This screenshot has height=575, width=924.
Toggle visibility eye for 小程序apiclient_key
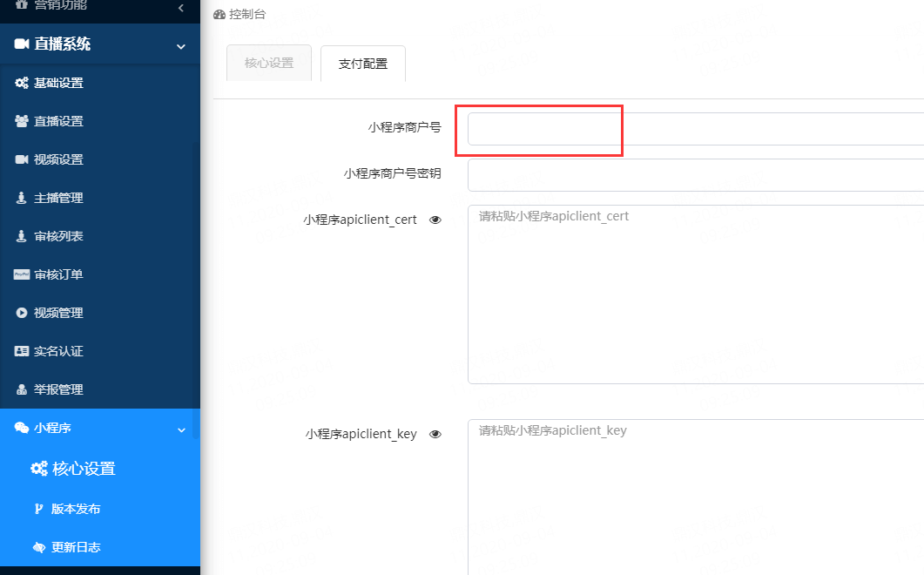click(x=435, y=434)
